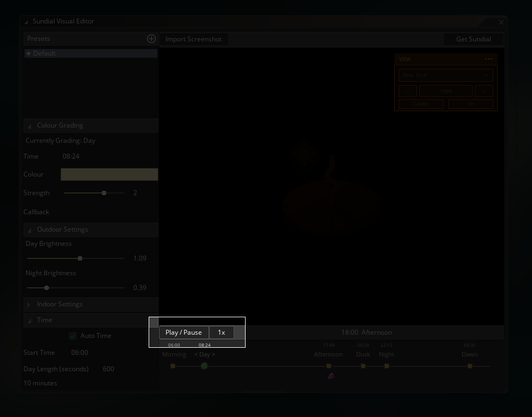Screen dimensions: 532x417
Task: Edit Day Length seconds value 600
Action: (x=129, y=369)
